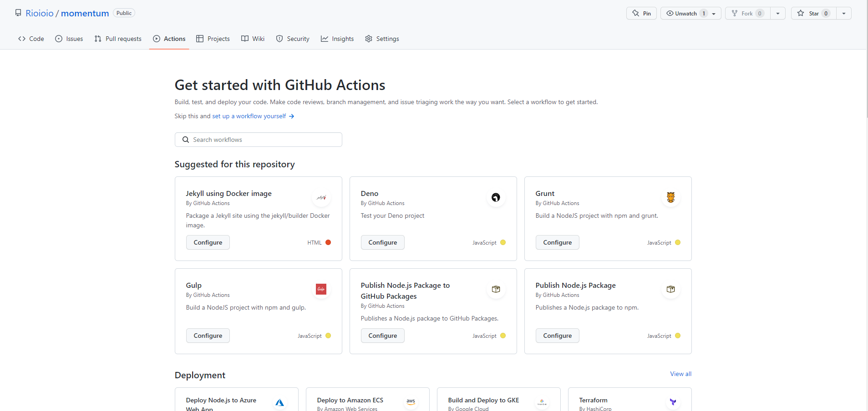Configure the Grunt workflow
Image resolution: width=868 pixels, height=411 pixels.
point(558,242)
